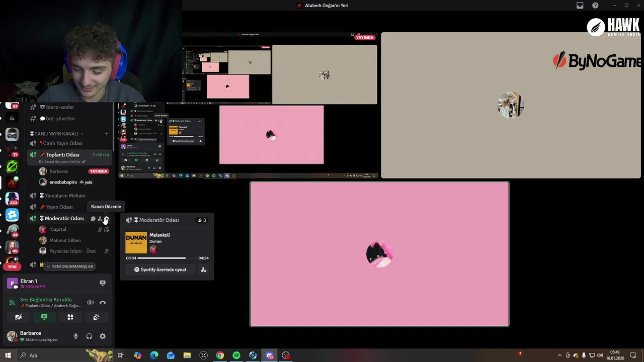
Task: Click the listen-along icon beside Spotify button
Action: pyautogui.click(x=203, y=269)
